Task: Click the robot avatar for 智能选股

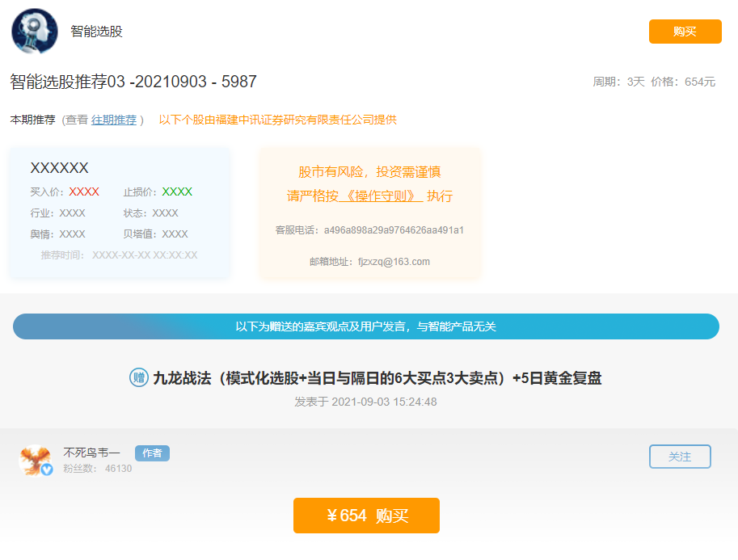Action: 35,32
